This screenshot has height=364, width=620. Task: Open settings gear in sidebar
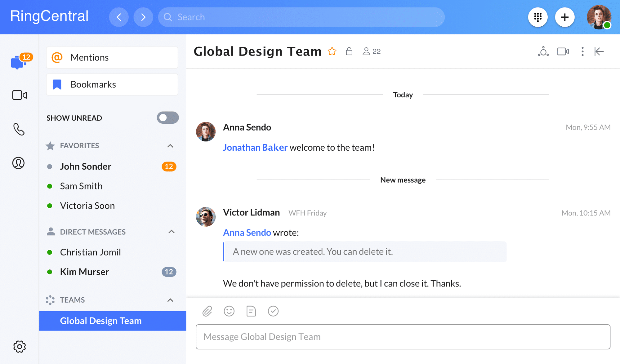(x=19, y=346)
